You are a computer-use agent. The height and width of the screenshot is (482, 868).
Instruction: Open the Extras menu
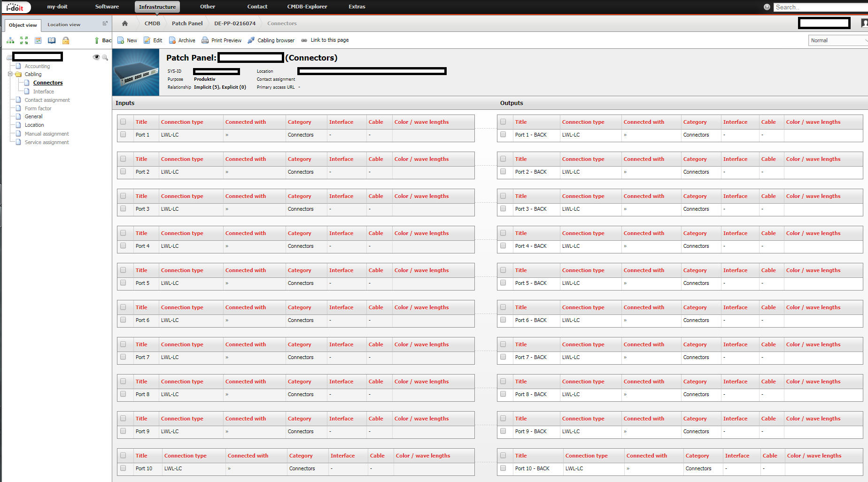tap(357, 7)
